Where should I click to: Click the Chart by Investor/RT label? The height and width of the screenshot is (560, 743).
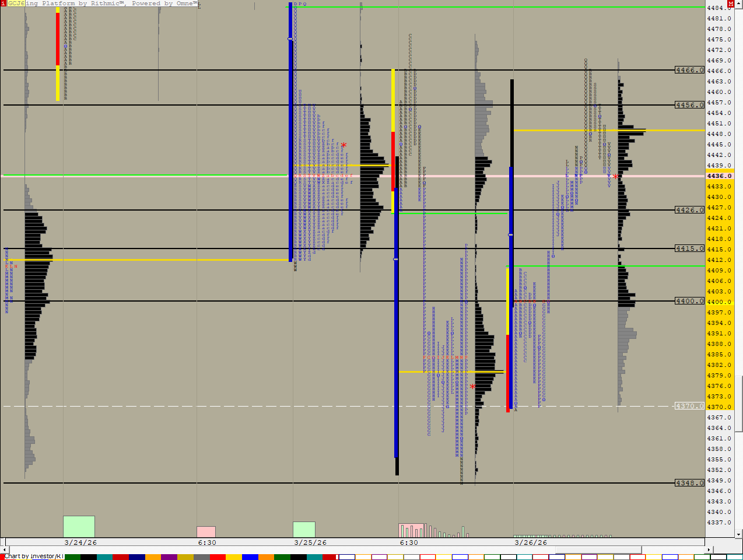pyautogui.click(x=34, y=556)
